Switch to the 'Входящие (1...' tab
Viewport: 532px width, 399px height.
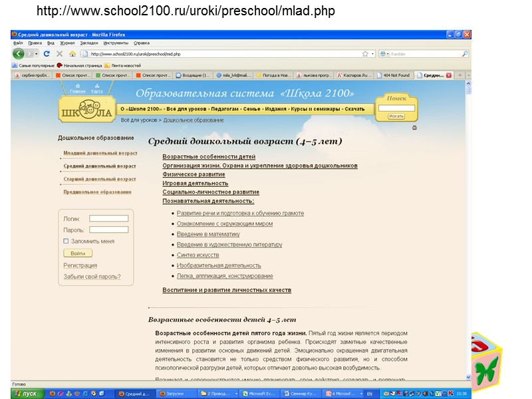(x=193, y=75)
